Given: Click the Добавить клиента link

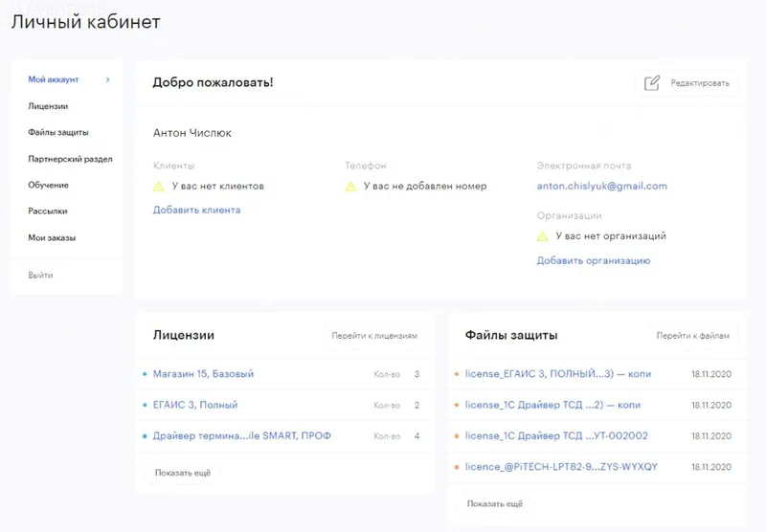Looking at the screenshot, I should [196, 210].
